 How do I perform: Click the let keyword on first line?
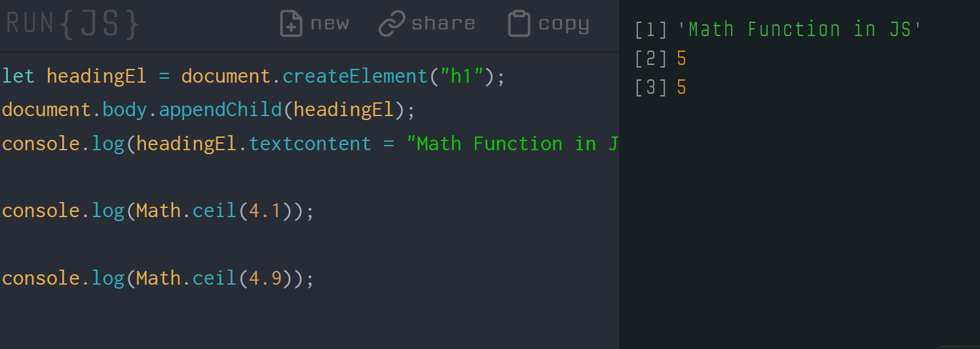pos(18,76)
